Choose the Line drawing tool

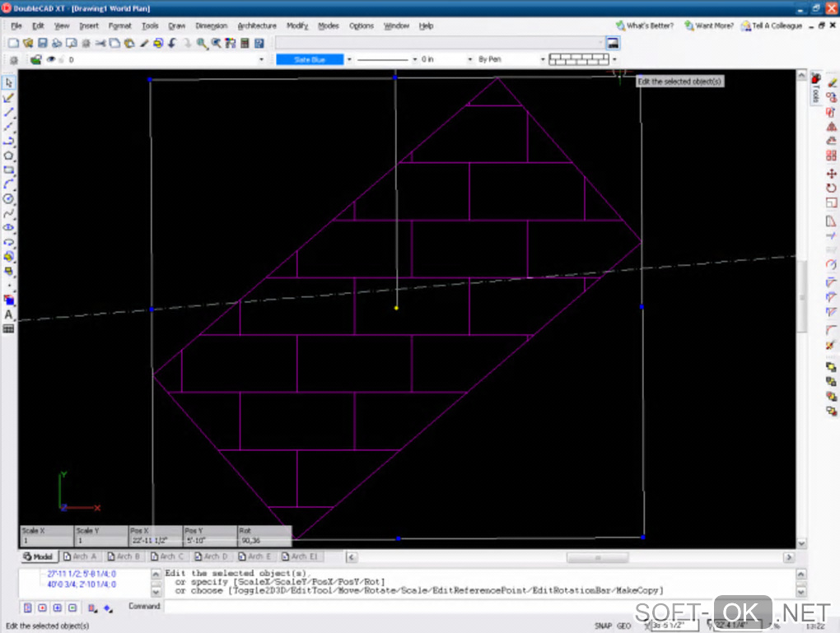coord(9,112)
